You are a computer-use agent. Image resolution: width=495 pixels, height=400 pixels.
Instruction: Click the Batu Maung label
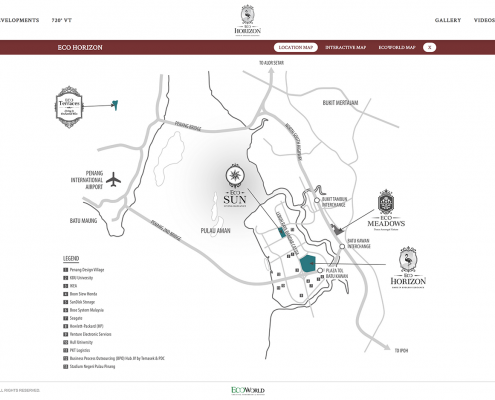click(83, 221)
